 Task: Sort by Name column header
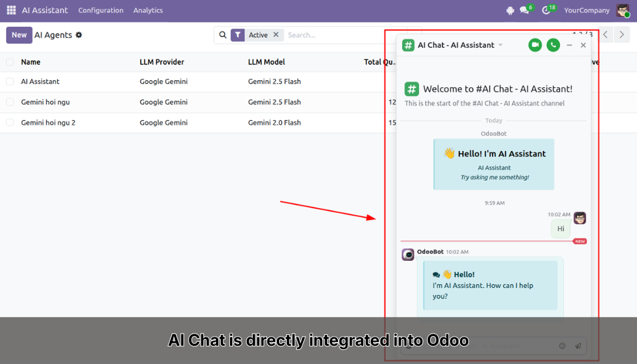click(31, 62)
